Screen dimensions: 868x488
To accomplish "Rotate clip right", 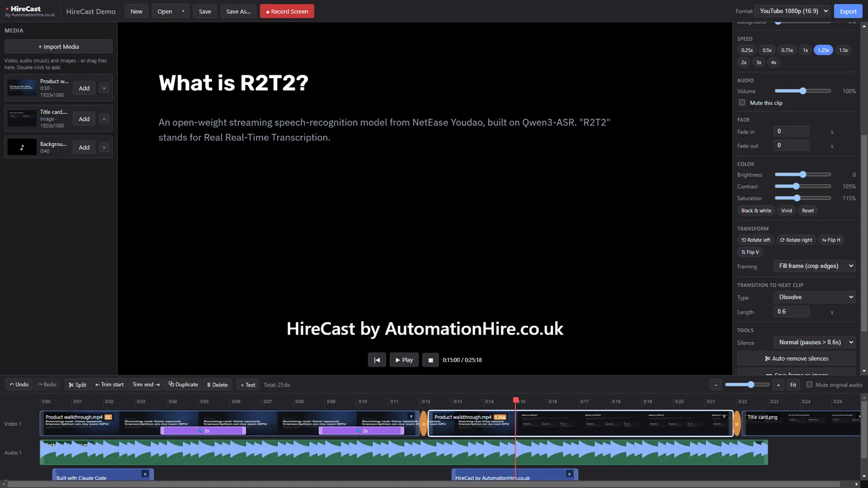I will click(x=796, y=240).
